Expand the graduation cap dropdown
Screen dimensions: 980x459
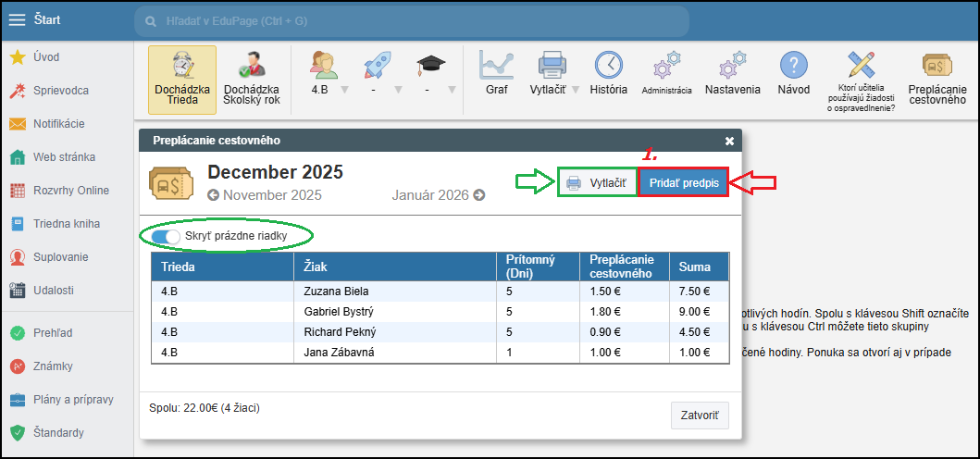[x=452, y=90]
